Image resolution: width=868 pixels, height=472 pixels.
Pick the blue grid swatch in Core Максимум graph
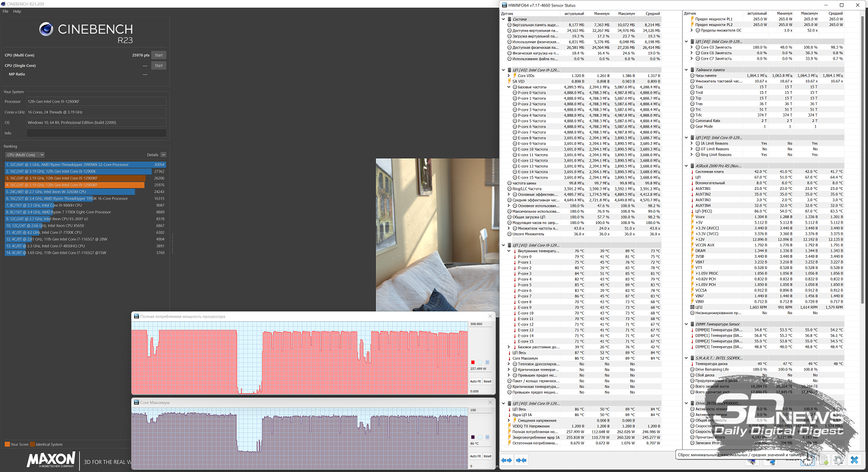coord(487,437)
